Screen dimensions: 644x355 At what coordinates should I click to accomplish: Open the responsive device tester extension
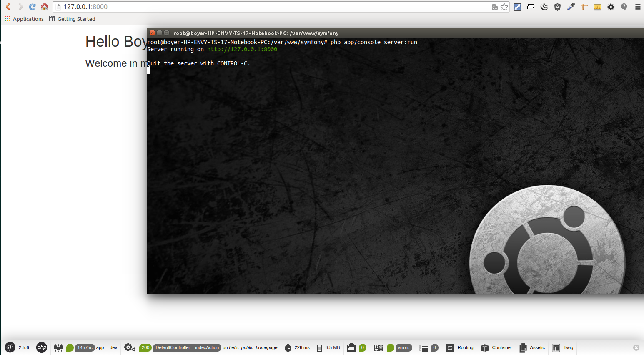click(x=531, y=7)
